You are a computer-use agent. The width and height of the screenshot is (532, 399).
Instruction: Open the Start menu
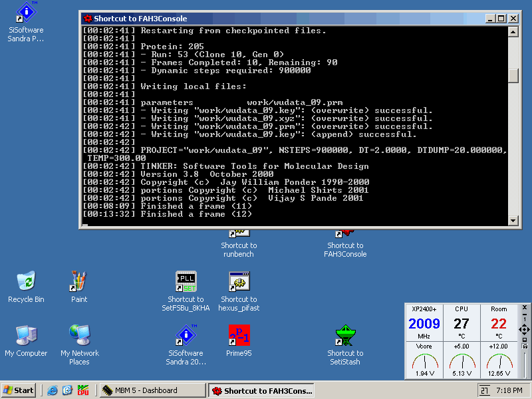(19, 390)
